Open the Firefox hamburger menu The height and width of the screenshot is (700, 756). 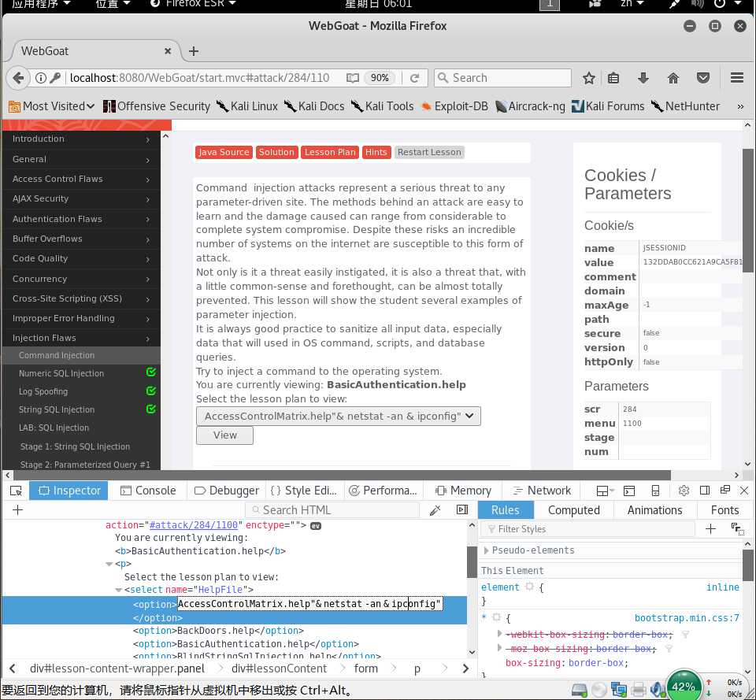click(x=737, y=78)
